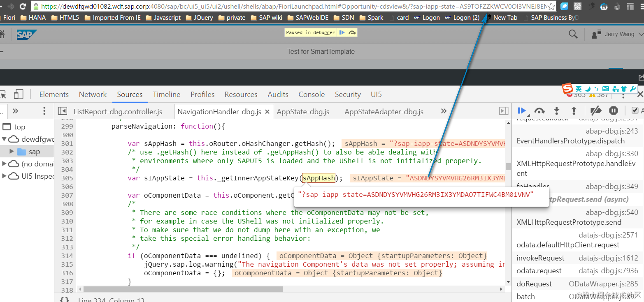Select inspect element pointer tool
644x302 pixels.
[3, 95]
